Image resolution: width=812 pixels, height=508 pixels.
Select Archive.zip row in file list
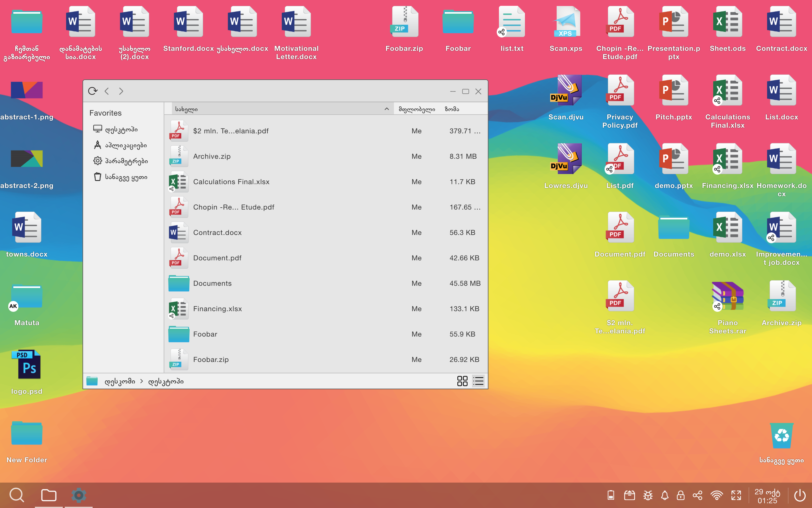(326, 156)
